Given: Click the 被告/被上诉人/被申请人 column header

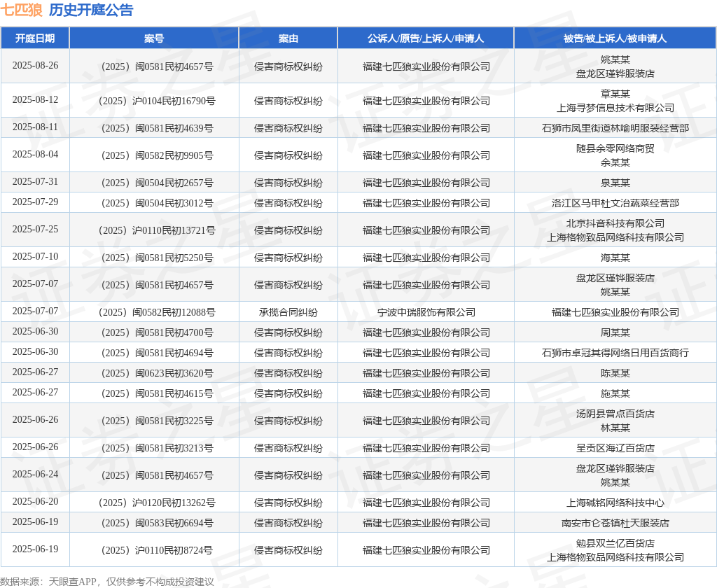Looking at the screenshot, I should pyautogui.click(x=615, y=38).
